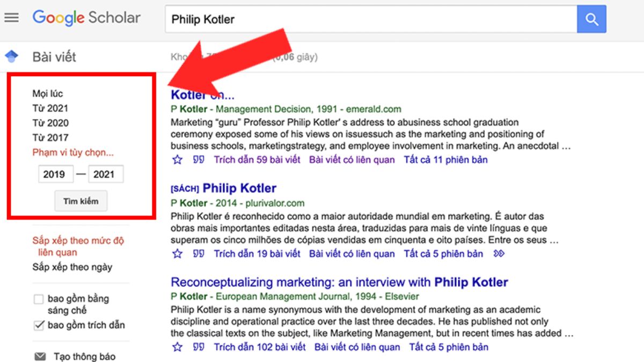The height and width of the screenshot is (362, 644).
Task: Click the graduation cap Bài viết icon
Action: (x=11, y=56)
